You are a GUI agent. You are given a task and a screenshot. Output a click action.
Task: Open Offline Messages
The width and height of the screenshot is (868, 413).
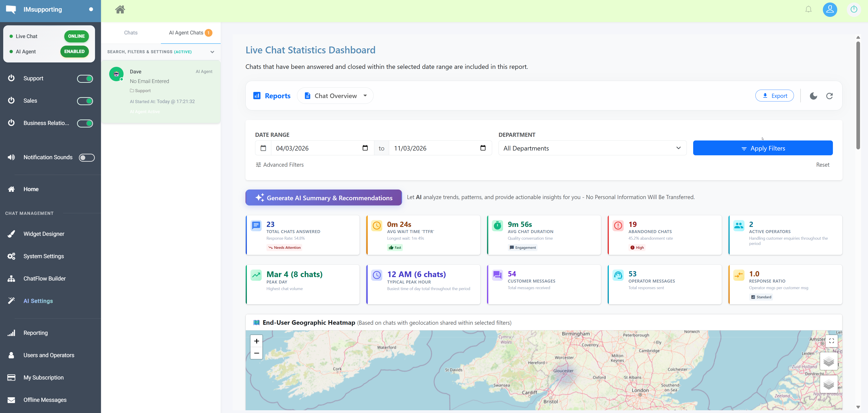[45, 400]
